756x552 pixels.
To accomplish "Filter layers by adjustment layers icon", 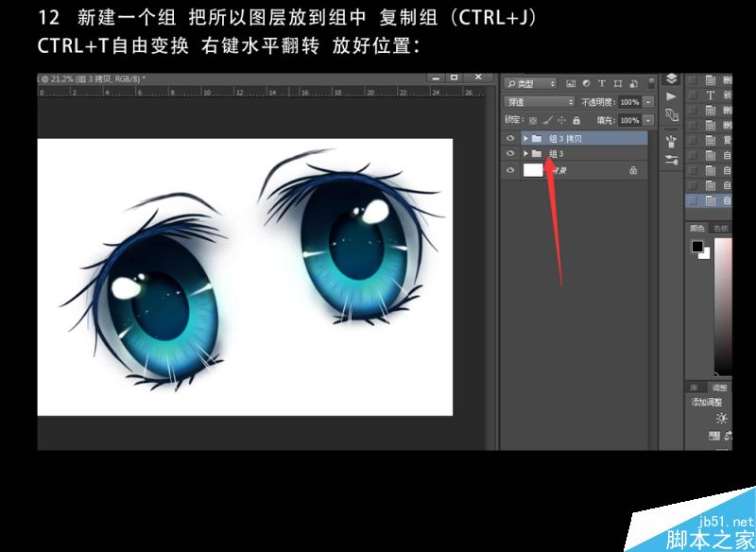I will [x=586, y=83].
